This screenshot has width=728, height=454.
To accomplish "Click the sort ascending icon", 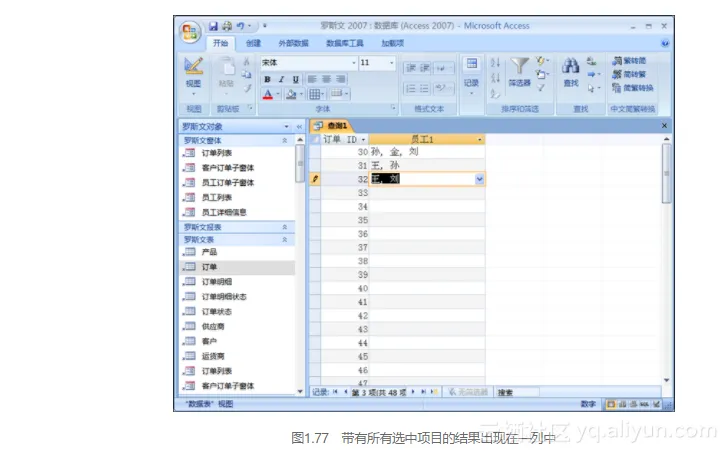I will click(495, 62).
